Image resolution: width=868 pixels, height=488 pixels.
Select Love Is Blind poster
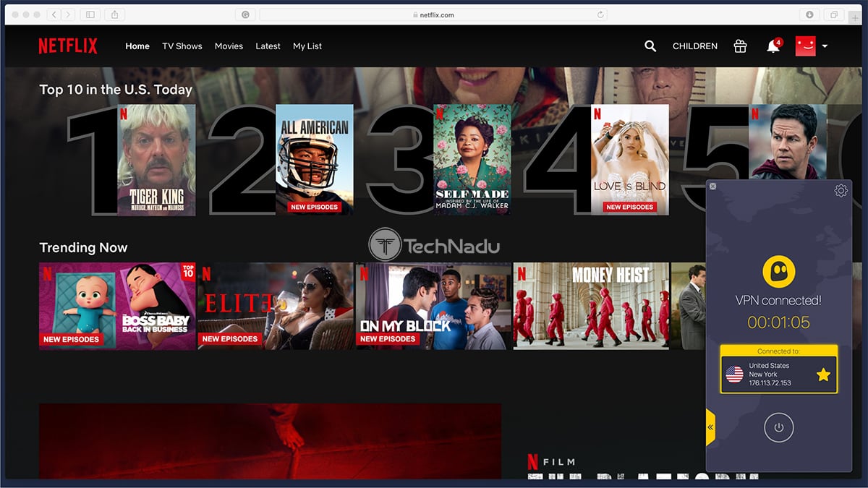pyautogui.click(x=630, y=160)
